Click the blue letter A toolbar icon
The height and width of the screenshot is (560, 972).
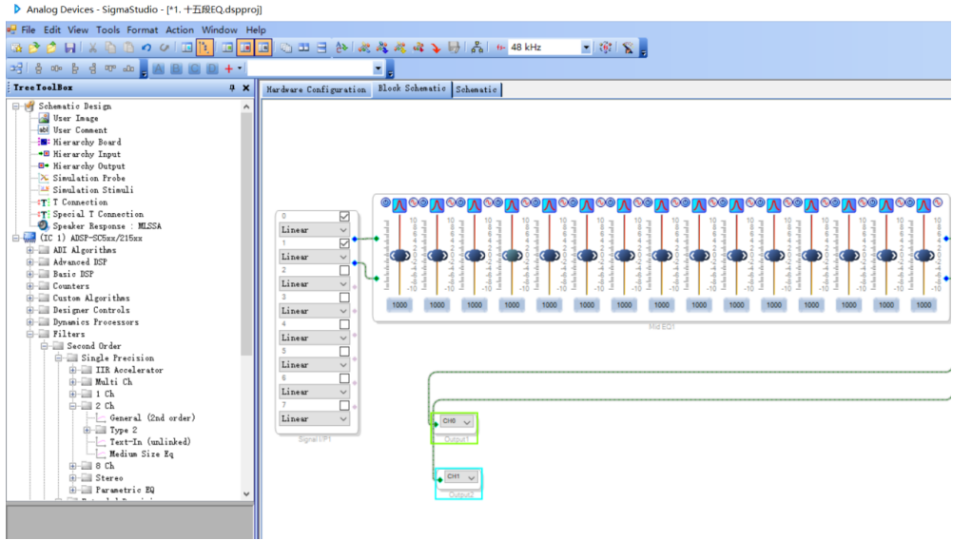tap(159, 68)
